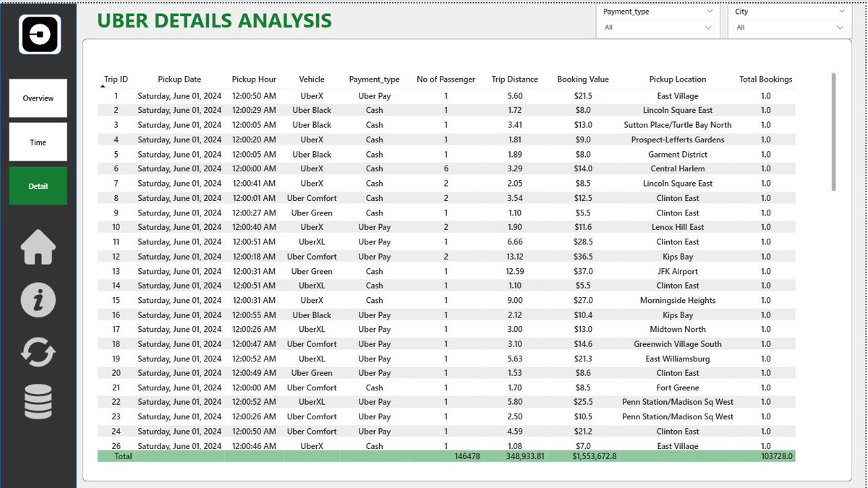Select total bookings 103728.0

pyautogui.click(x=775, y=457)
